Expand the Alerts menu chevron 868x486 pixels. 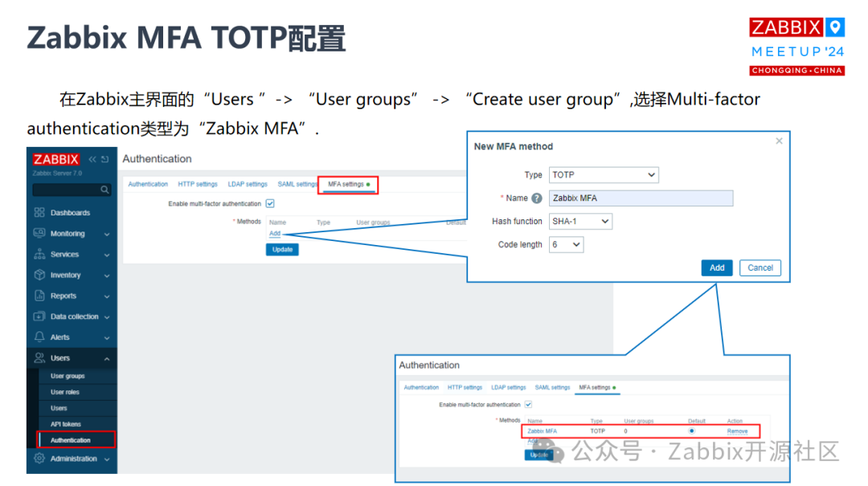[x=107, y=338]
